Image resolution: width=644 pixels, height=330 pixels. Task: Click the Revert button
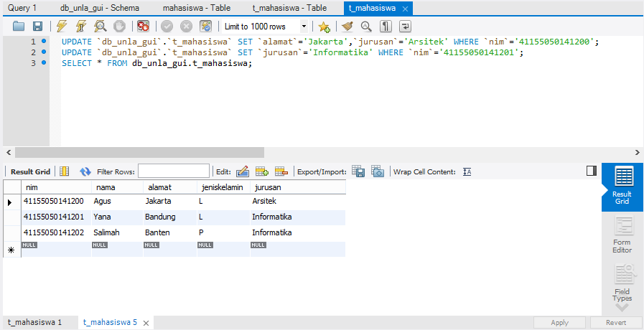[x=616, y=323]
